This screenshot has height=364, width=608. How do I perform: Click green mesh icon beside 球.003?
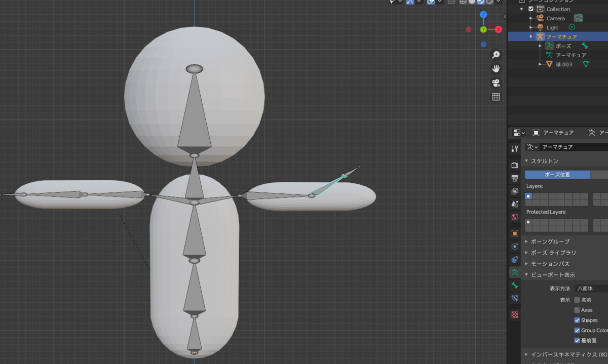coord(586,64)
